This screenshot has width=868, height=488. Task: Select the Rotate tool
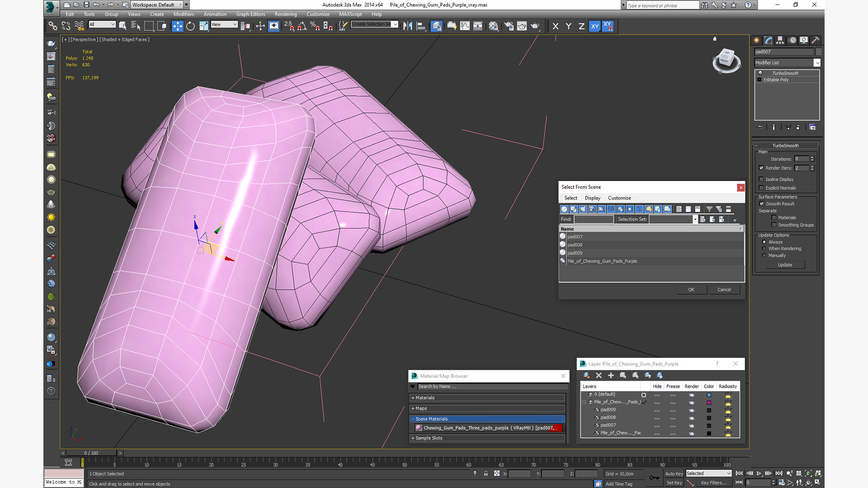(x=190, y=26)
